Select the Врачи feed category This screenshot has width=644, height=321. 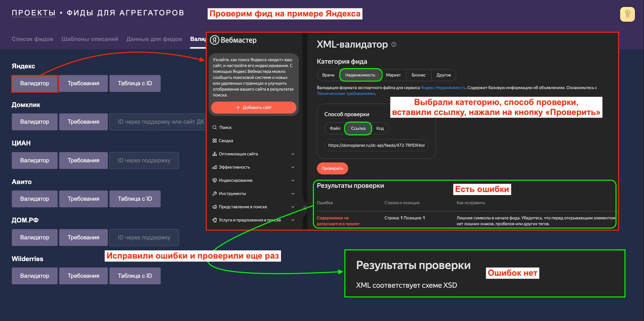[328, 75]
